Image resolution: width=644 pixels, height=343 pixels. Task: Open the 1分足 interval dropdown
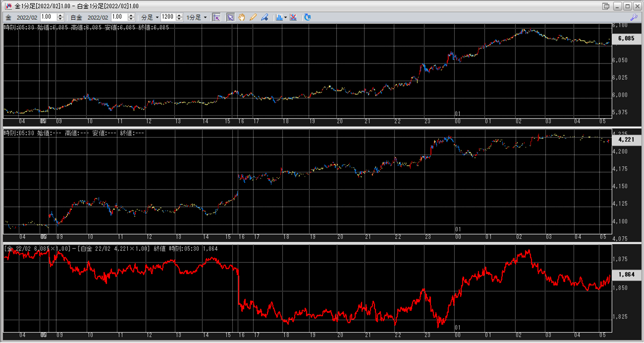click(x=197, y=17)
